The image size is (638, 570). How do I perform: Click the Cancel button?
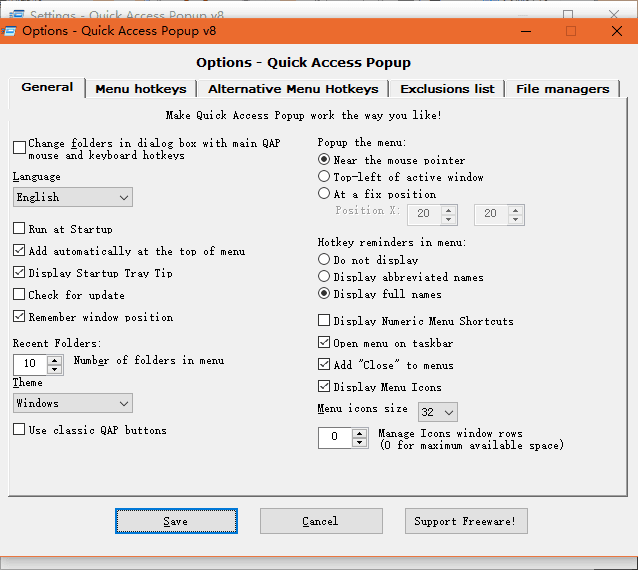click(x=321, y=521)
